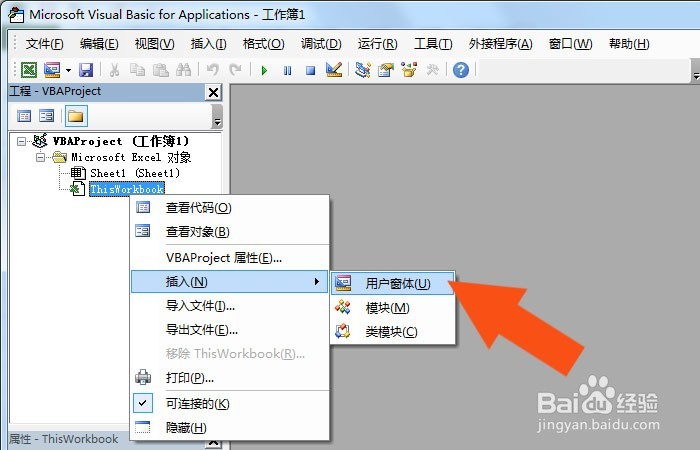Open 运行(R) menu
The width and height of the screenshot is (700, 450).
point(377,44)
